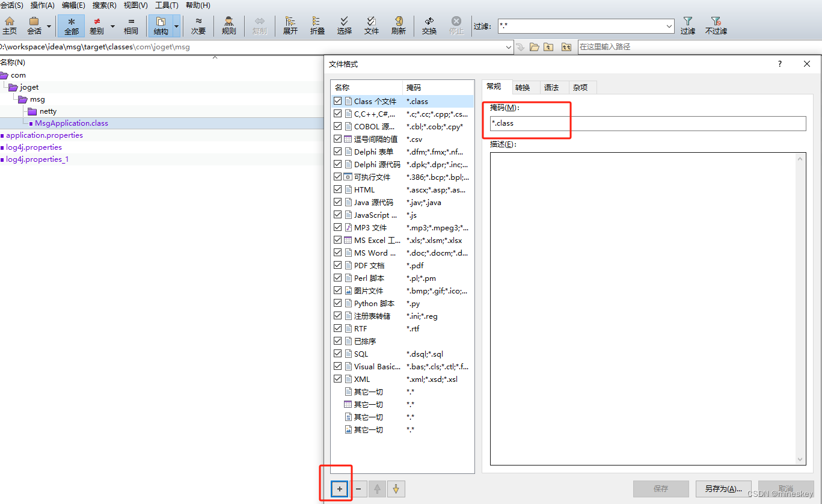The image size is (822, 504).
Task: Remove selected file format with minus button
Action: coord(358,489)
